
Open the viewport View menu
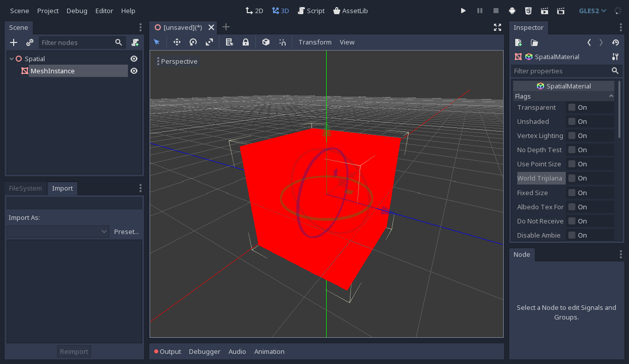pyautogui.click(x=347, y=42)
